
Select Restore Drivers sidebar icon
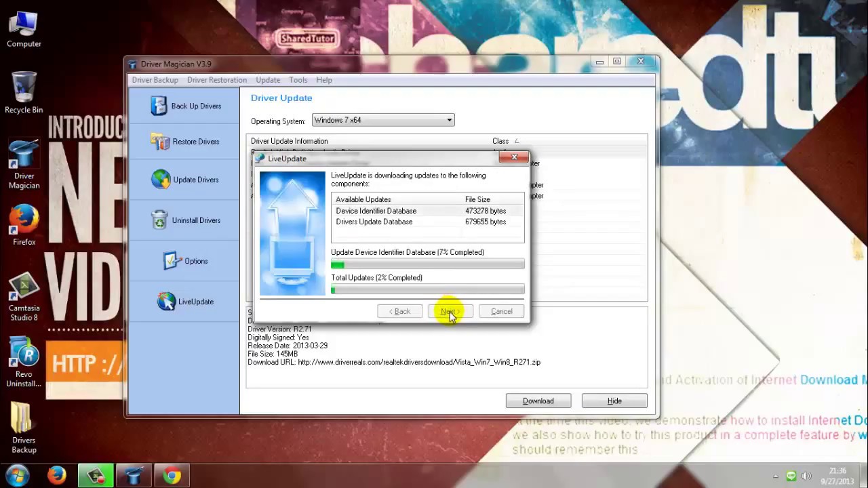coord(160,142)
